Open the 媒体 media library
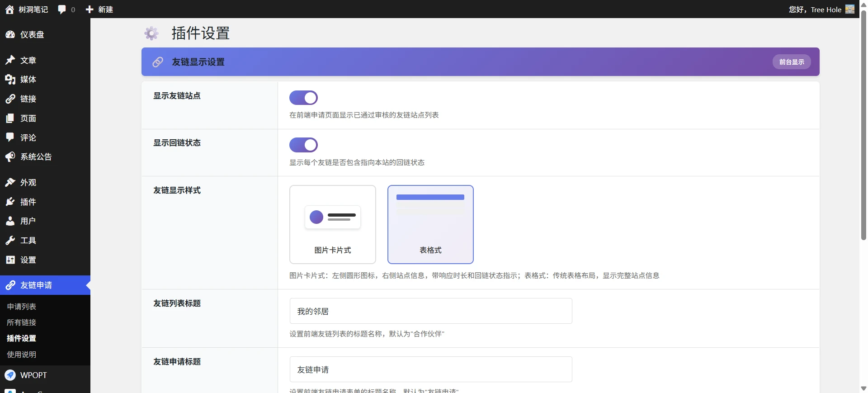Viewport: 868px width, 393px height. click(28, 80)
